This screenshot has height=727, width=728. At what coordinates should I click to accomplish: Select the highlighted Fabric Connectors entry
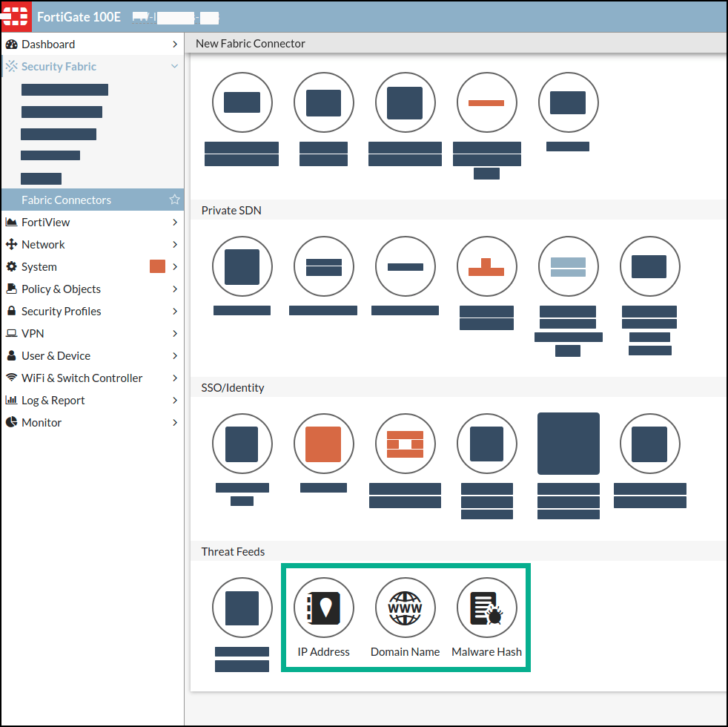tap(66, 200)
